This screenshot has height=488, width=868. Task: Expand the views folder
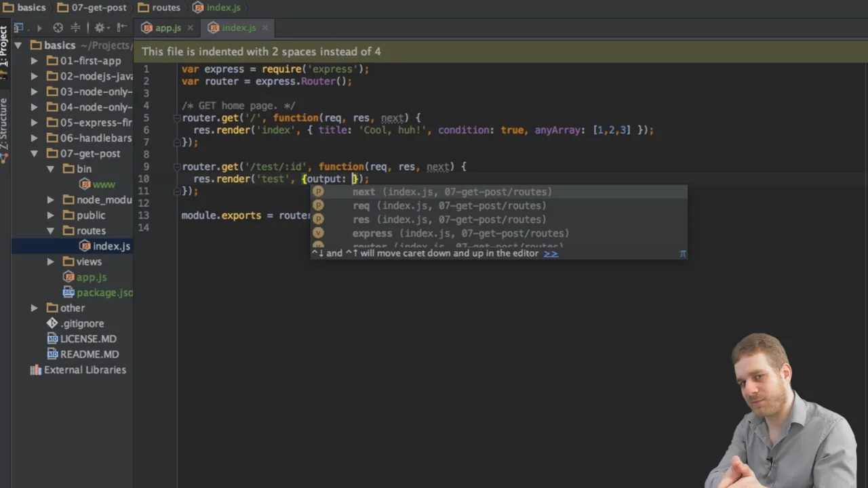pos(51,262)
